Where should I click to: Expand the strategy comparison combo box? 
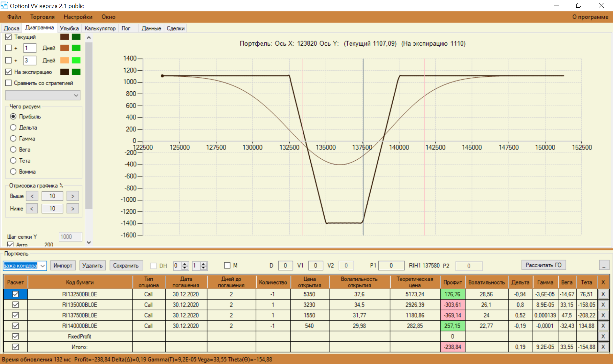[76, 95]
